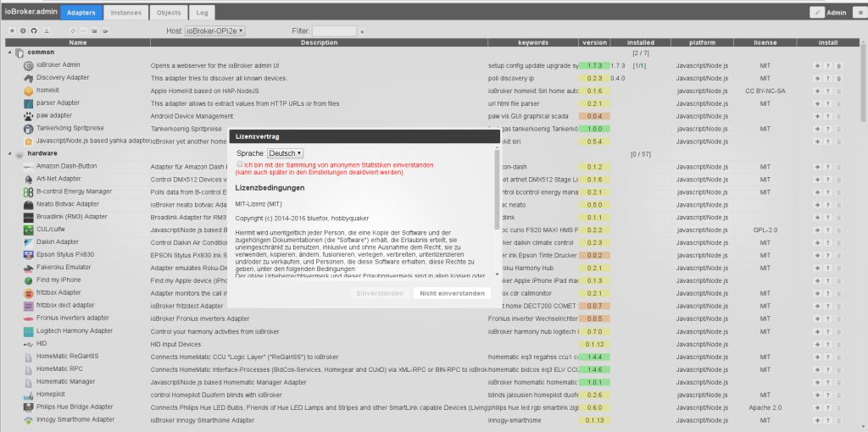Viewport: 868px width, 432px height.
Task: Click the orange 0.0.4 version cell for paw
Action: pos(594,116)
